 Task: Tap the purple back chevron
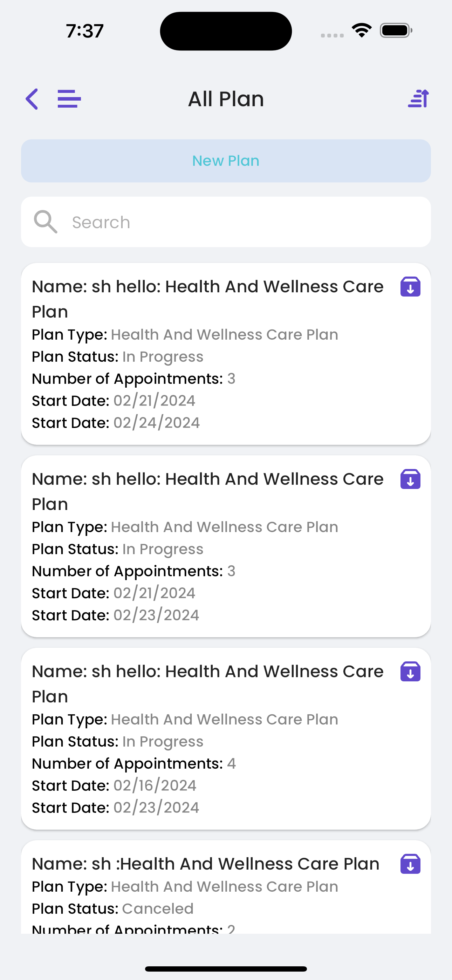click(32, 99)
